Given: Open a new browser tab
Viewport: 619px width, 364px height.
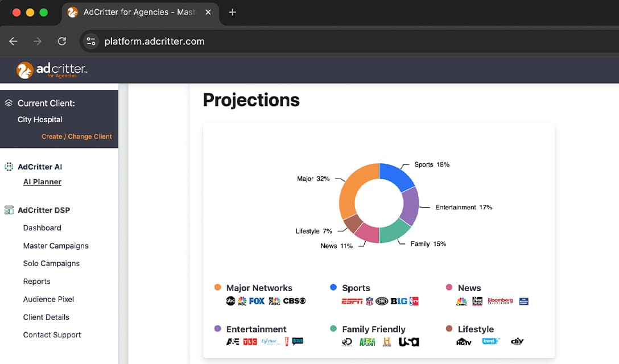Looking at the screenshot, I should click(232, 13).
